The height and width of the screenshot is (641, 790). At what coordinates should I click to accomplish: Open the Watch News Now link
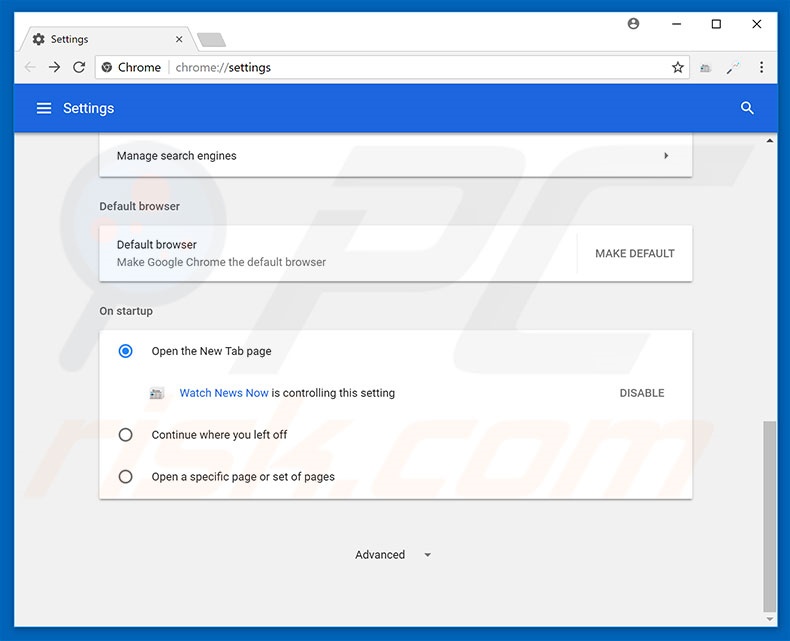(x=224, y=393)
